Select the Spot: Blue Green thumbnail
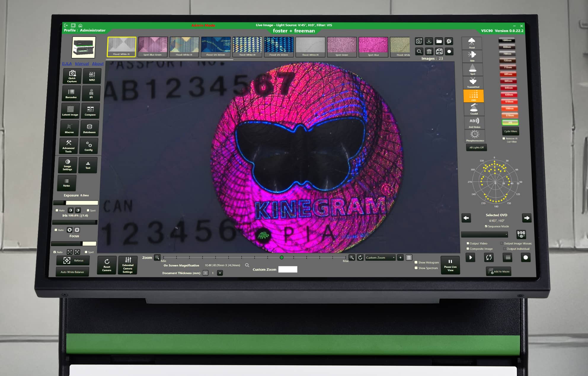The image size is (588, 376). 153,46
